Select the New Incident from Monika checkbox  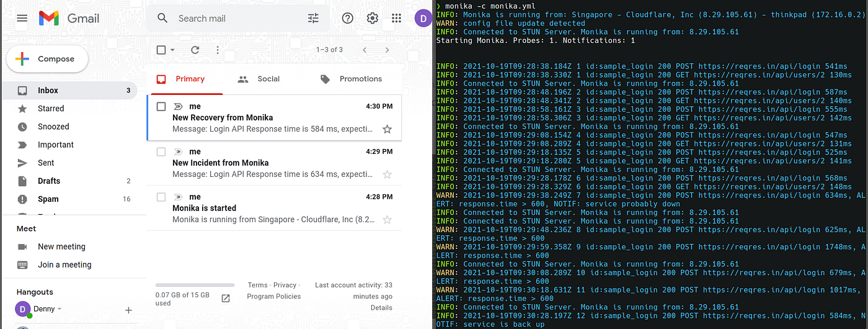(x=161, y=151)
